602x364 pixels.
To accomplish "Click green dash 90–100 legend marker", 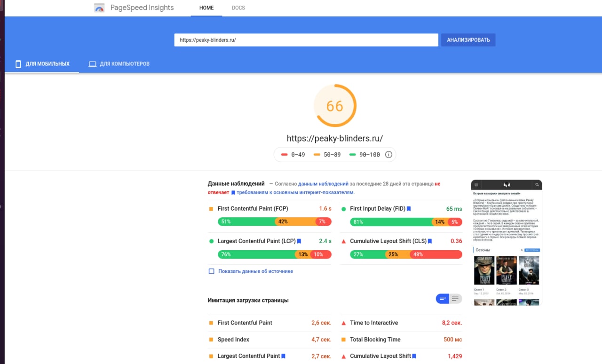I will click(x=353, y=154).
